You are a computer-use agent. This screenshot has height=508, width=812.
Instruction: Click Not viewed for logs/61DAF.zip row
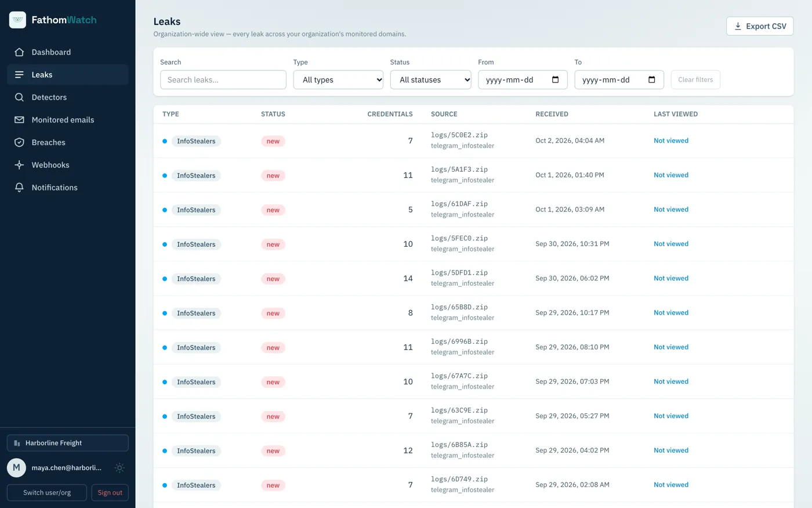tap(671, 210)
